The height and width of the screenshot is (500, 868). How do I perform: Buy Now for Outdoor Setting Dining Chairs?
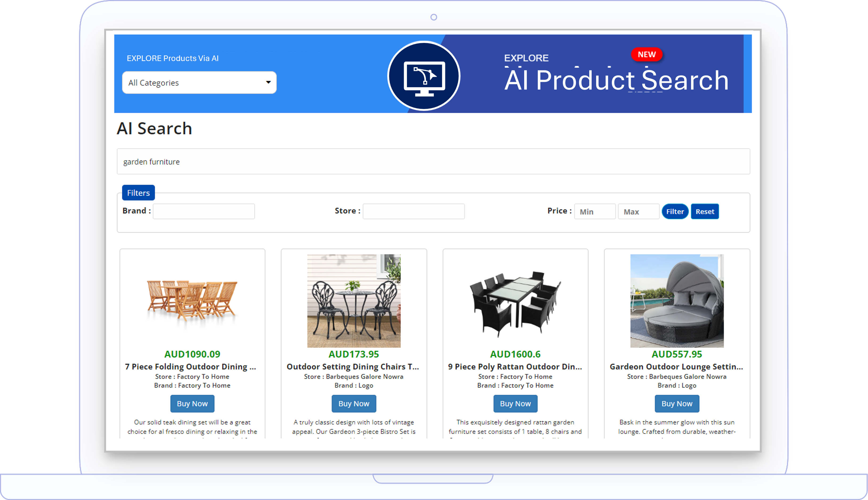(354, 404)
